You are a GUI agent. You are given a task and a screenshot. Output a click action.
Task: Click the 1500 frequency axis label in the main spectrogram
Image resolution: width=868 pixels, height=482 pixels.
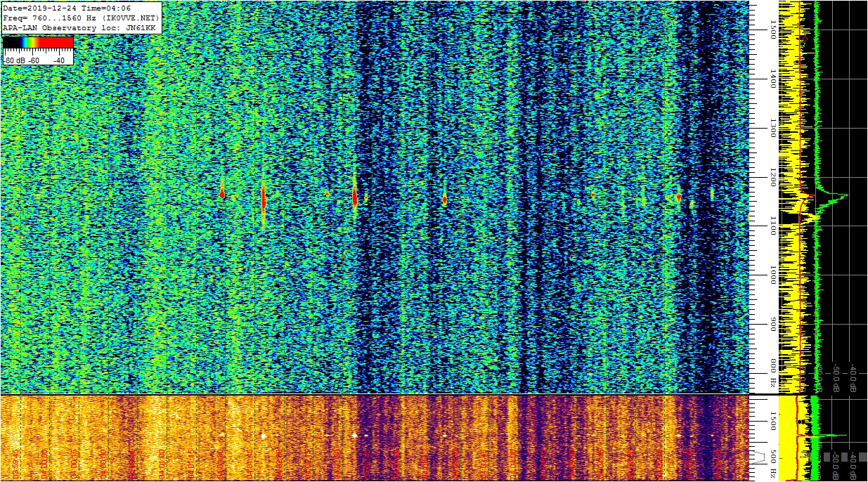[x=773, y=30]
